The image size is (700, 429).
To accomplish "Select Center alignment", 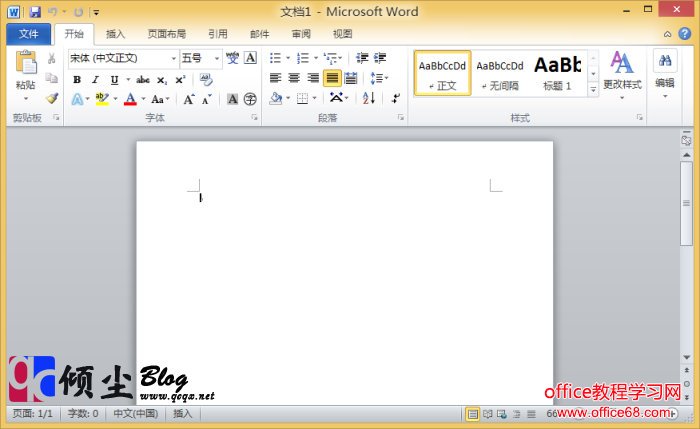I will [294, 78].
